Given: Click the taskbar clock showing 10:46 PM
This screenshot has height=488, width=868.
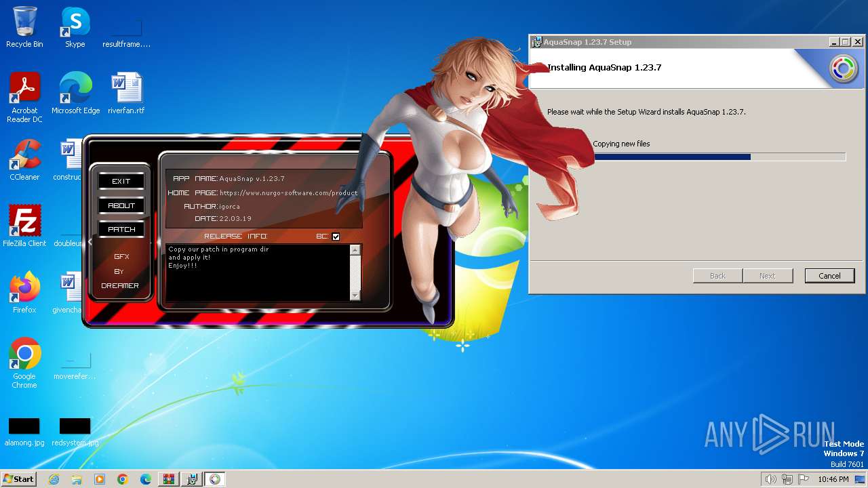Looking at the screenshot, I should click(833, 479).
